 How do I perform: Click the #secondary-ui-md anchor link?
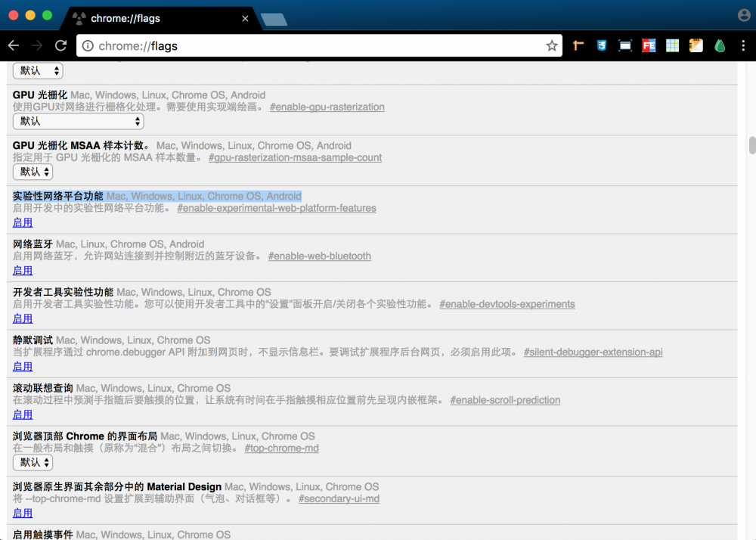pos(339,498)
